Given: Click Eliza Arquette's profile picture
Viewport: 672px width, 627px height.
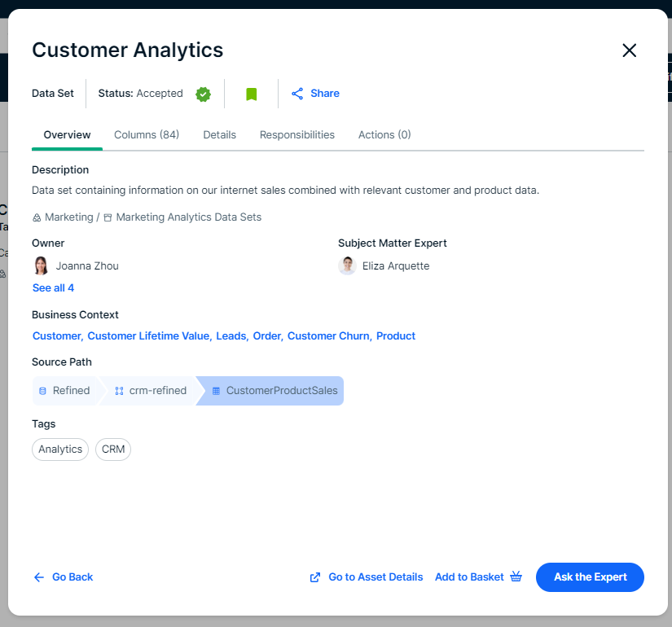Looking at the screenshot, I should tap(347, 265).
